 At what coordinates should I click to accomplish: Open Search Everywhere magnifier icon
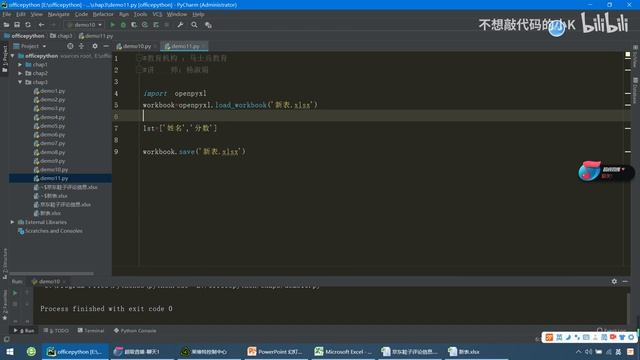pyautogui.click(x=194, y=25)
